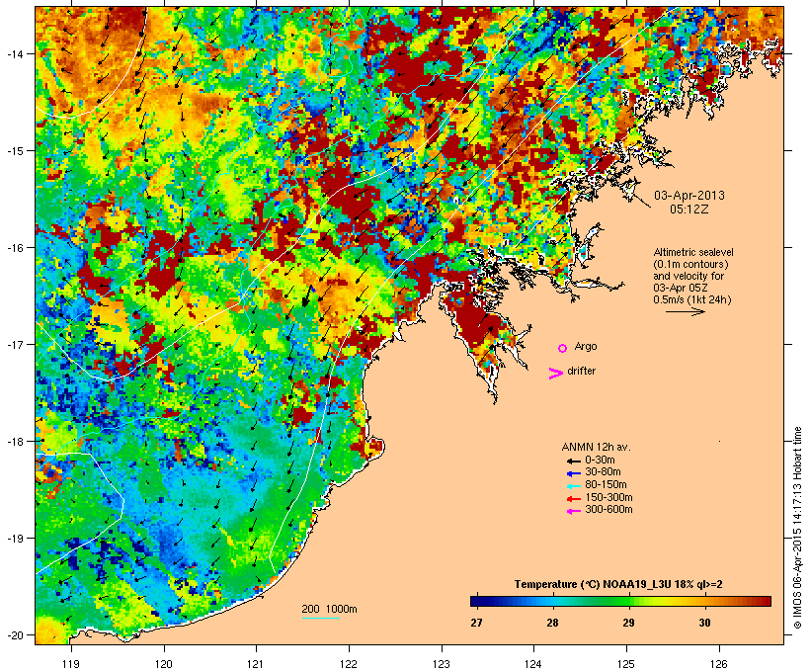Click the '-15' latitude axis label
Screen dimensions: 810x672
click(x=14, y=151)
